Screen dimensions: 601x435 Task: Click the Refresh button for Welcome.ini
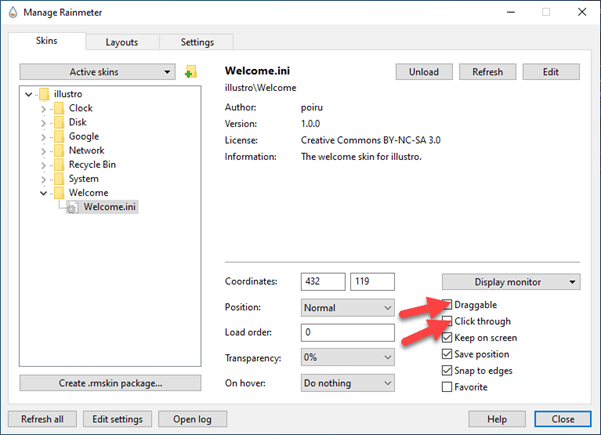pyautogui.click(x=488, y=72)
